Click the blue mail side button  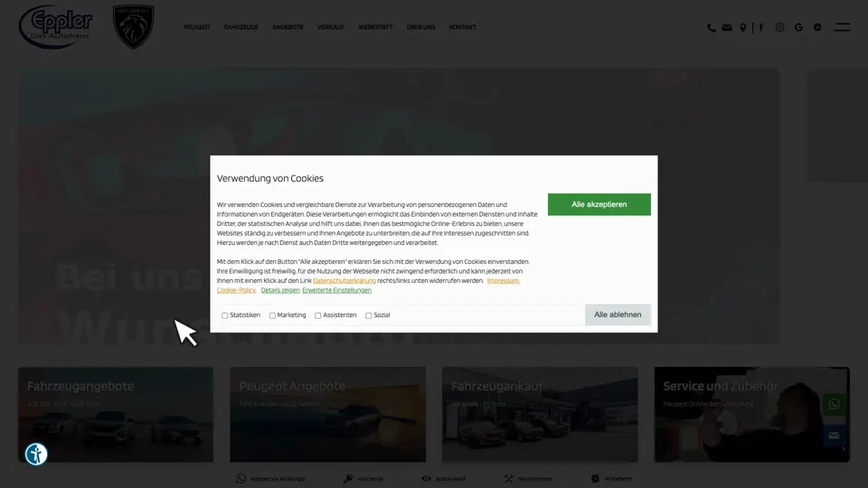point(834,436)
